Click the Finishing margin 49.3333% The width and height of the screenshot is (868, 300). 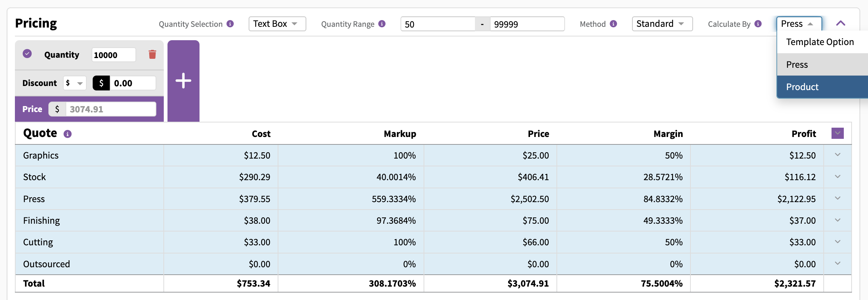pos(663,221)
